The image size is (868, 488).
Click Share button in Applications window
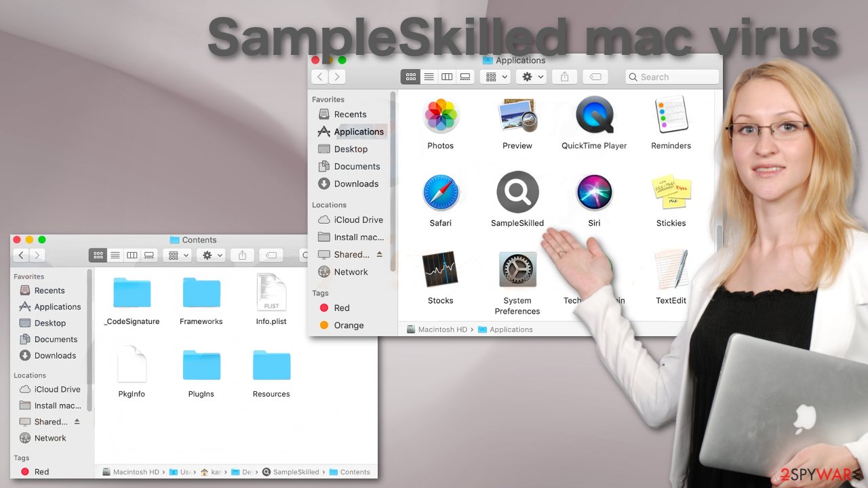(x=564, y=77)
